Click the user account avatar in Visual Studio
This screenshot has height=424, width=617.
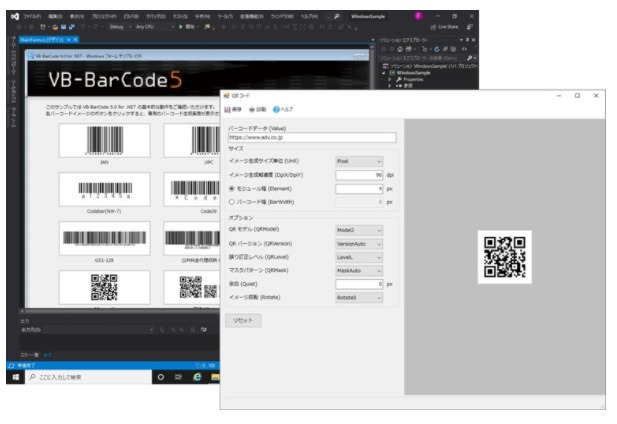(418, 16)
